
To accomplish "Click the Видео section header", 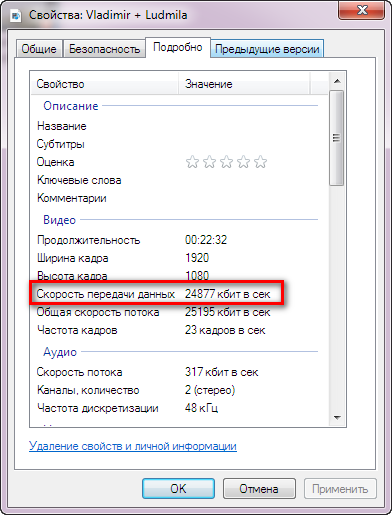I will (60, 220).
